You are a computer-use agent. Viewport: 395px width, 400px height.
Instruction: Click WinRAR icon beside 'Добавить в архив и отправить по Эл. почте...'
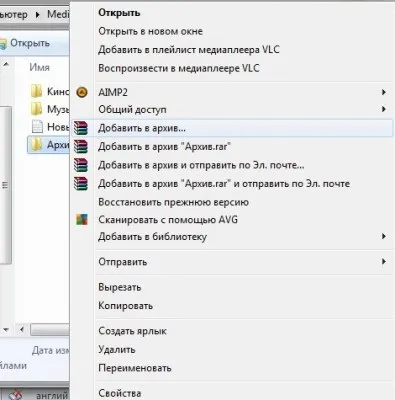(81, 165)
